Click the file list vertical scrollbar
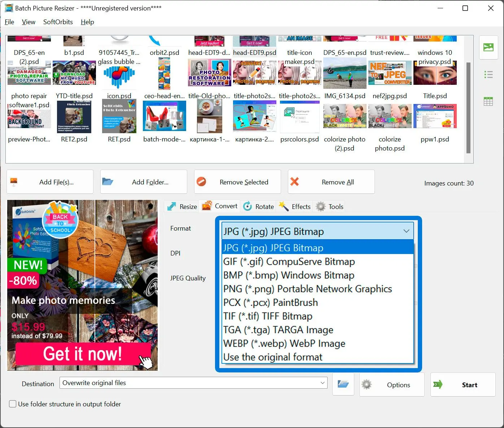Screen dimensions: 504x428 pos(468,108)
